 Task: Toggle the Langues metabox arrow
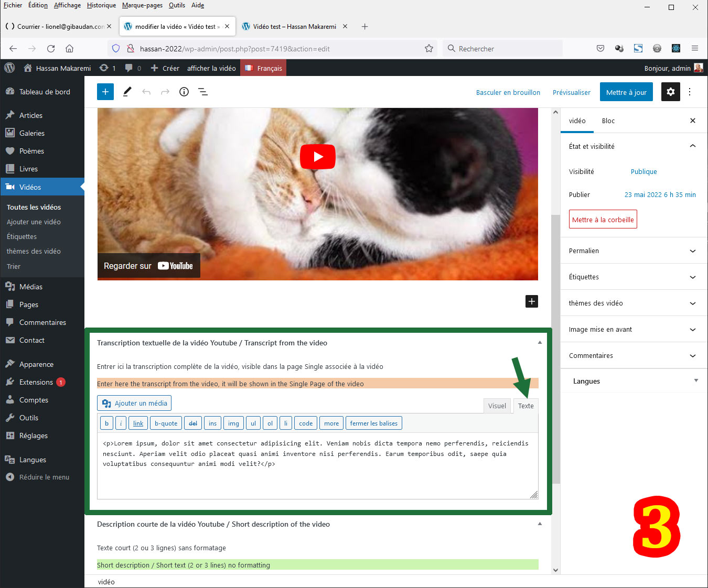[696, 380]
